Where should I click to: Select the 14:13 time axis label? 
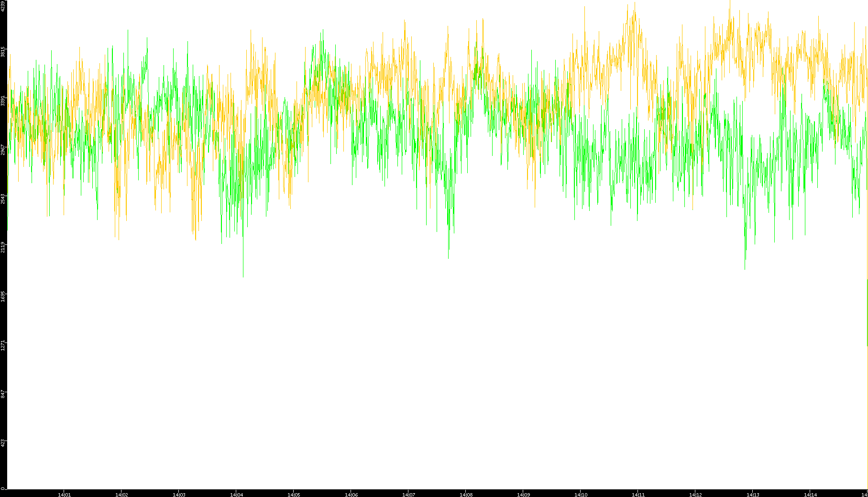tap(753, 494)
